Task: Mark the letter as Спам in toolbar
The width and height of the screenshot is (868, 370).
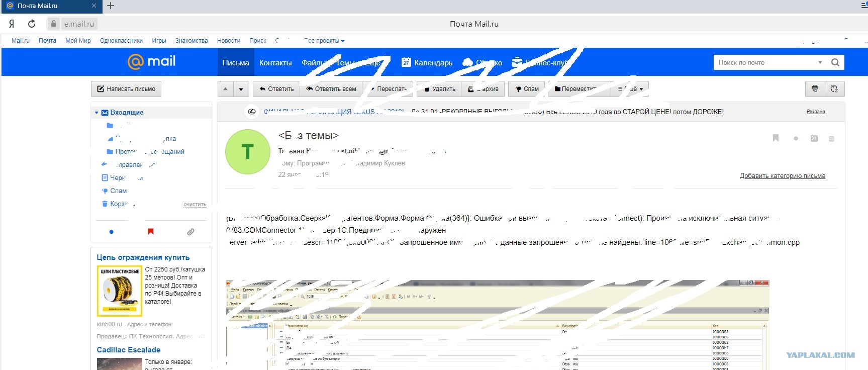Action: 526,89
